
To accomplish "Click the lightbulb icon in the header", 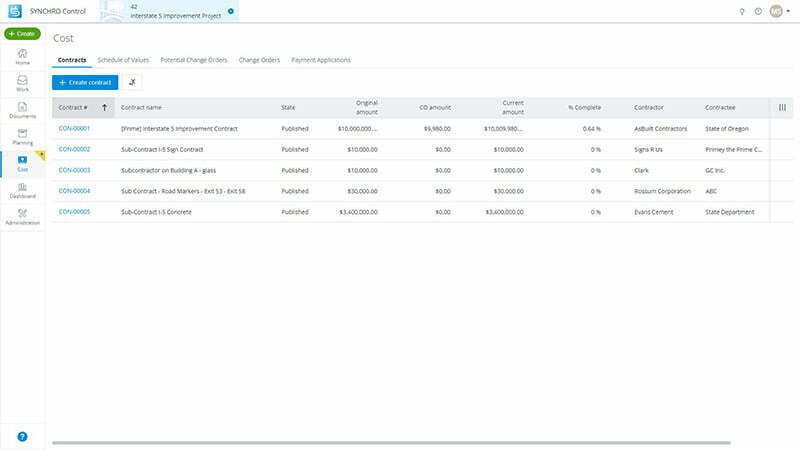I will coord(741,12).
